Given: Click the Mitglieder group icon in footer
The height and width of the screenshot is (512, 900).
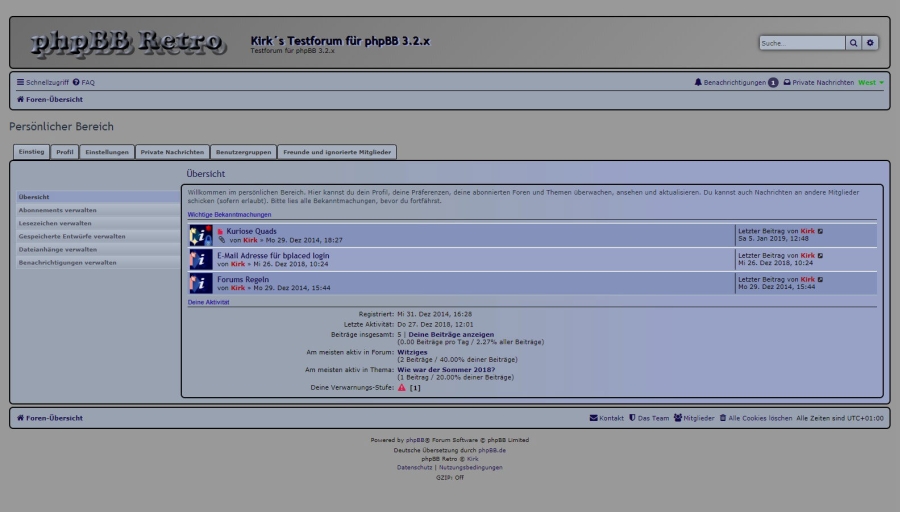Looking at the screenshot, I should pos(678,417).
